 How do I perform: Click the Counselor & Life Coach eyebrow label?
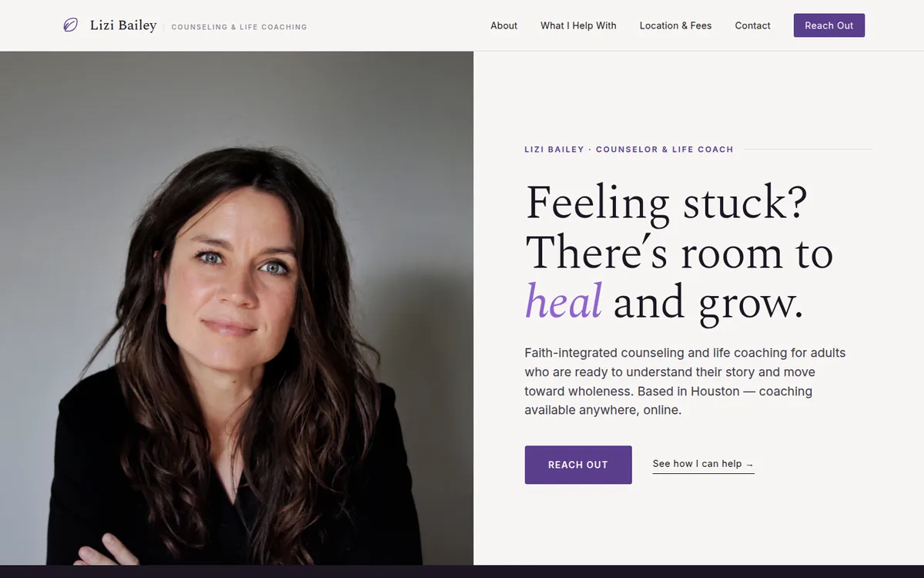[629, 150]
